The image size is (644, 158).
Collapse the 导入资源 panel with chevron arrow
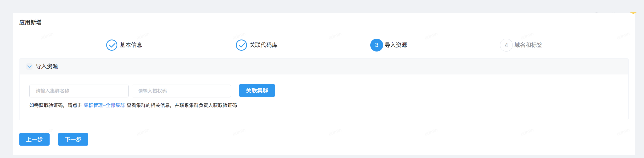click(x=30, y=66)
